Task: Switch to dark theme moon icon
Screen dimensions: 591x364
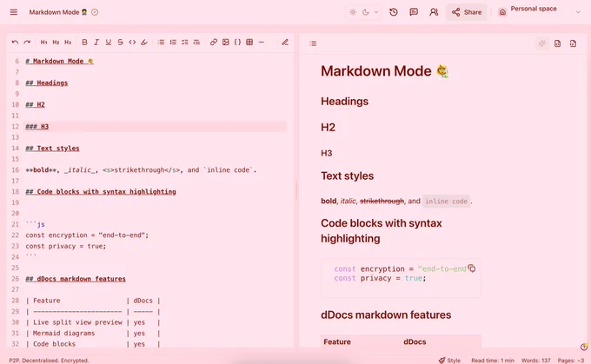Action: (x=366, y=12)
